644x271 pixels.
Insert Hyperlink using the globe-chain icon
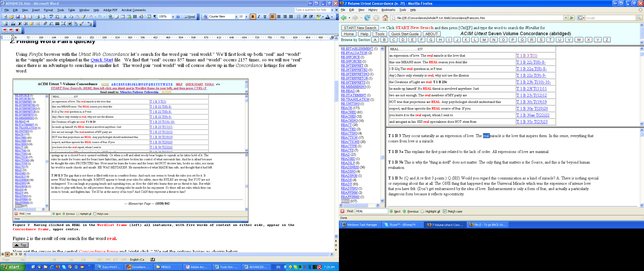(111, 17)
